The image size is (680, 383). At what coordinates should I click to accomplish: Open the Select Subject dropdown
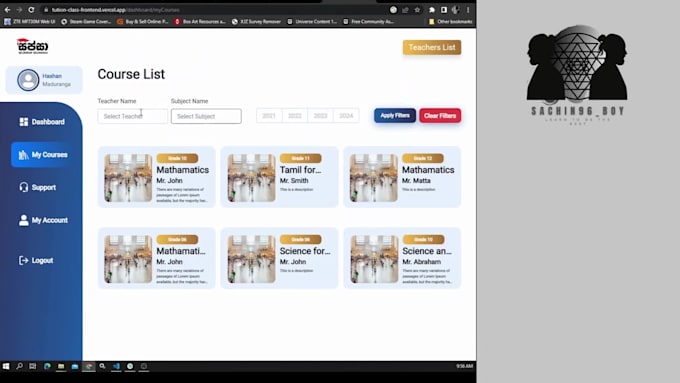(x=206, y=116)
